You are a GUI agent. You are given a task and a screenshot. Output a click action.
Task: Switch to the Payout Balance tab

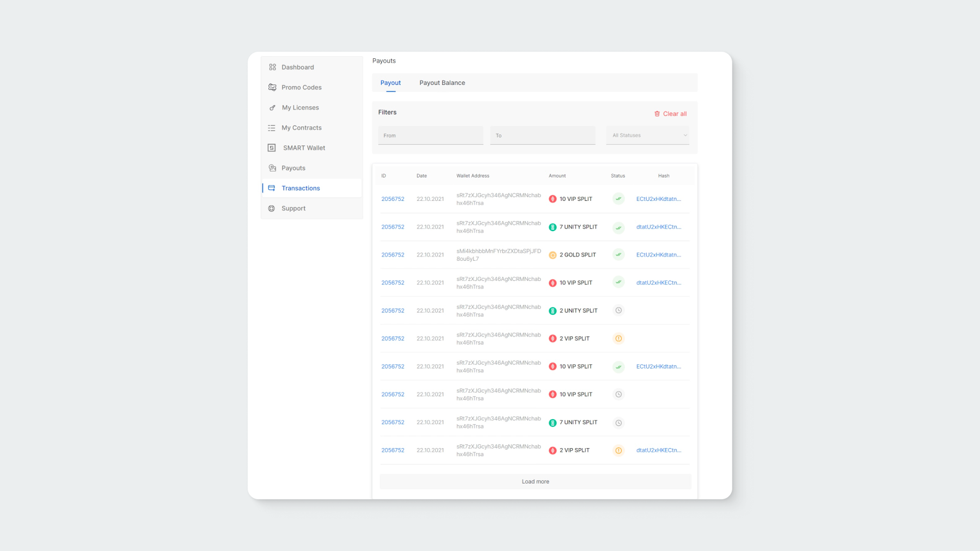pos(442,83)
